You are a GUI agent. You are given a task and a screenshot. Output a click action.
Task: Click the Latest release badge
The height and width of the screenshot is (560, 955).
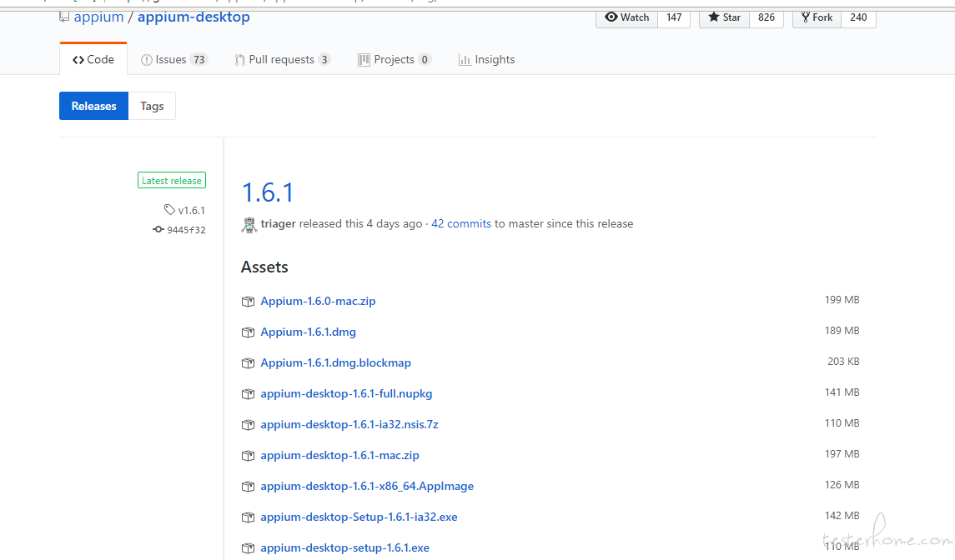click(172, 181)
